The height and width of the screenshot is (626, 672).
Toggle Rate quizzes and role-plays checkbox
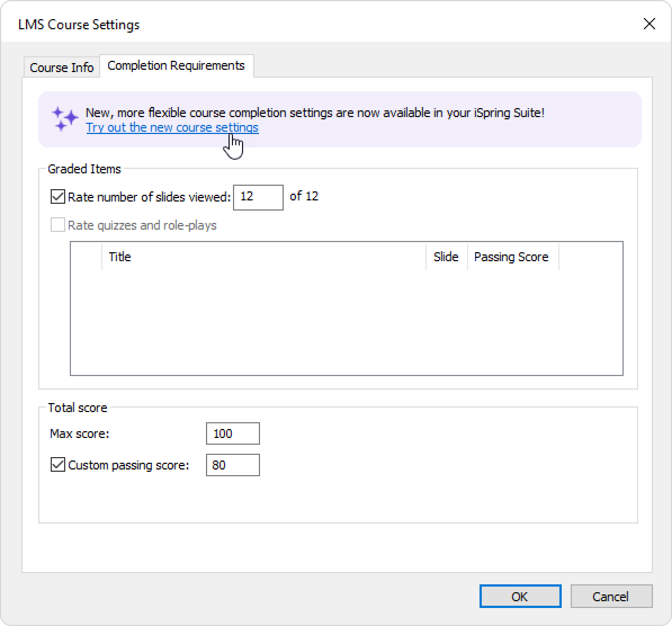(x=58, y=225)
